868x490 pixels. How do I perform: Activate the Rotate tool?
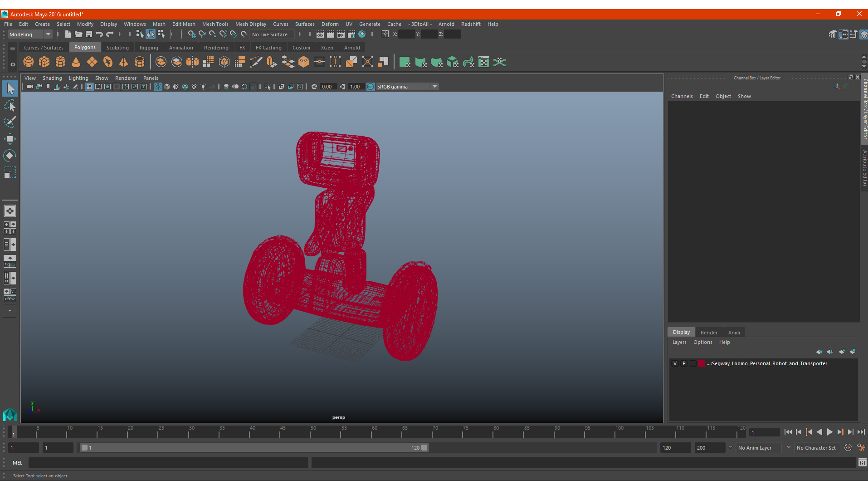pyautogui.click(x=10, y=156)
